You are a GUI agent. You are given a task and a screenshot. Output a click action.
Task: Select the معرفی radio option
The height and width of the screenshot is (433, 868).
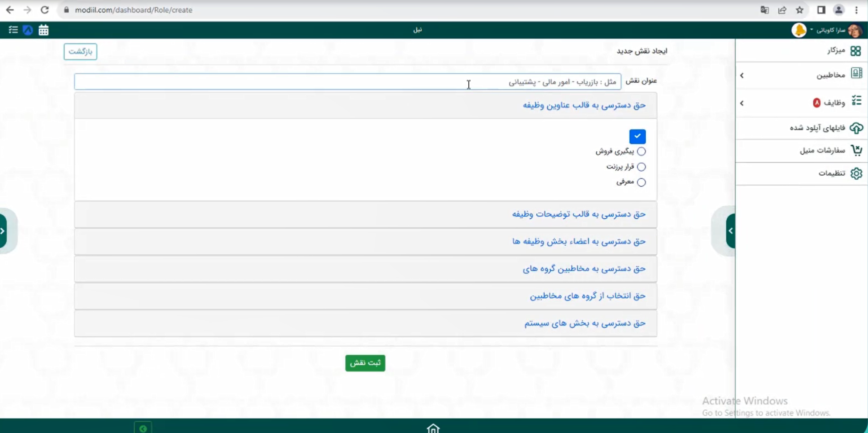coord(641,182)
